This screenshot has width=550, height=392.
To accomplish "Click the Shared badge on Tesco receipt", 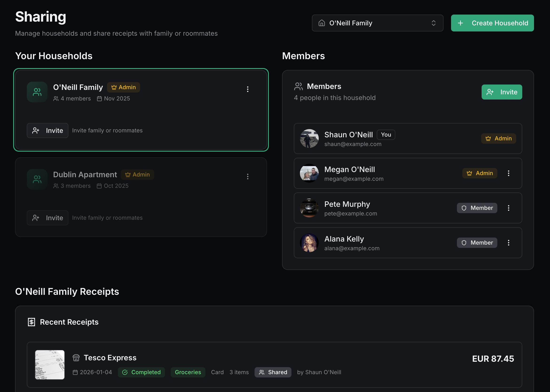I will point(273,372).
